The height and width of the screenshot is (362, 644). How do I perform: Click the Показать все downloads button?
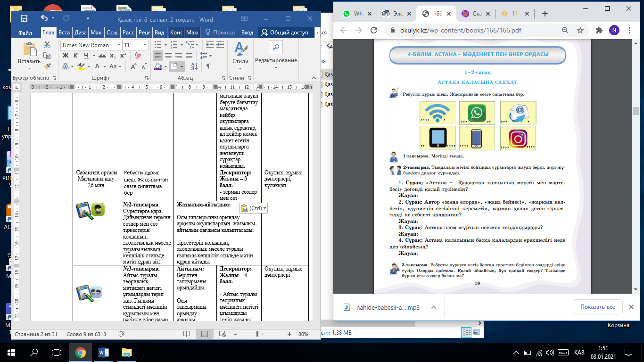pos(597,307)
